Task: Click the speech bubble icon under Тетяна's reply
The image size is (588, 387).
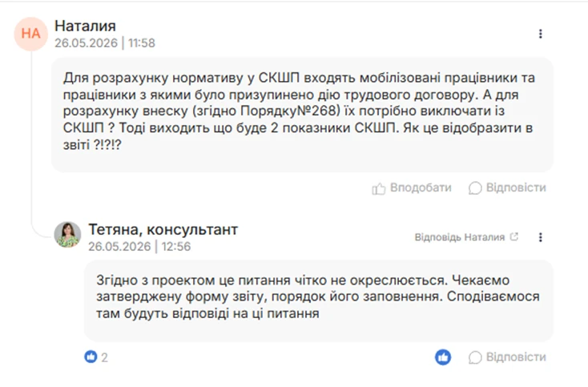Action: tap(475, 357)
